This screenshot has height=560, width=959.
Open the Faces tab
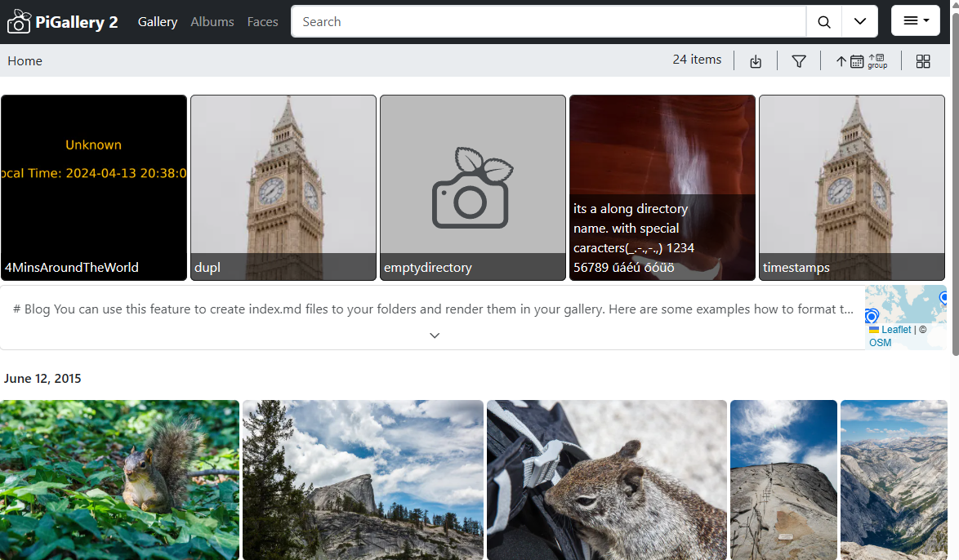(x=262, y=22)
